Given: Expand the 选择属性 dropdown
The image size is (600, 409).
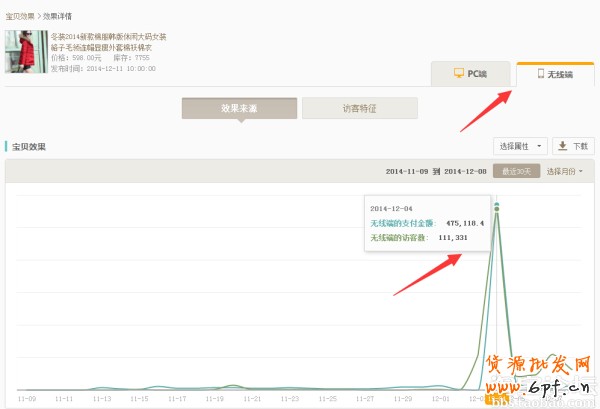Looking at the screenshot, I should [x=521, y=146].
